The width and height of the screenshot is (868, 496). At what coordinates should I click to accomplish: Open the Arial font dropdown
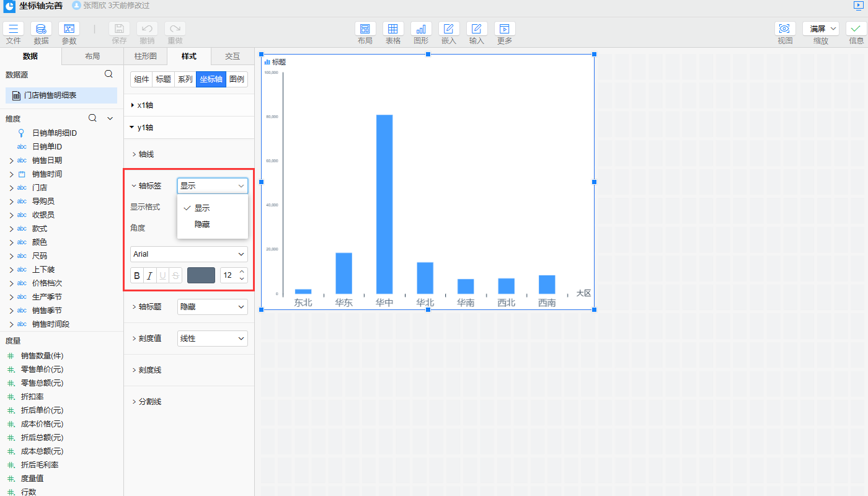(188, 254)
